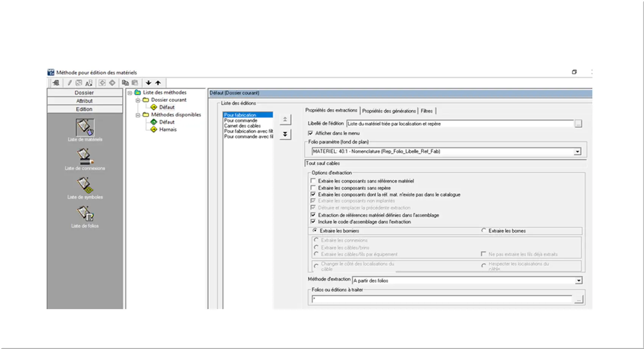644x349 pixels.
Task: Click the black up arrow toolbar icon
Action: (158, 83)
